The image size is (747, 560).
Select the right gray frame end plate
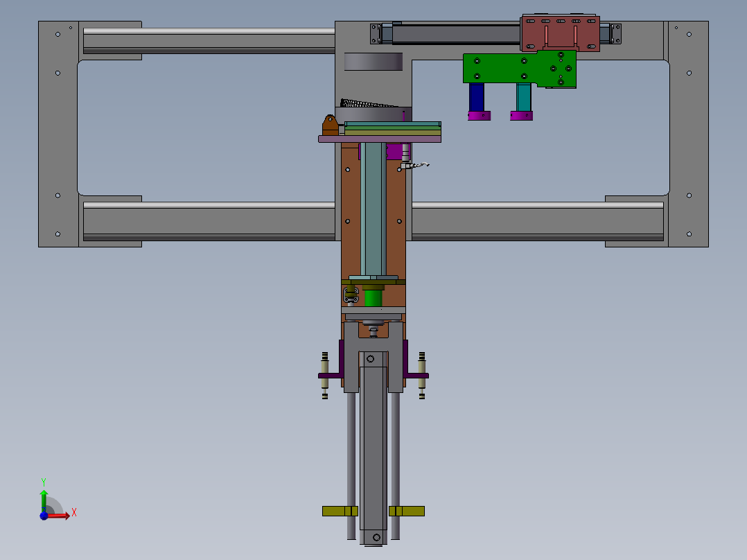point(688,134)
